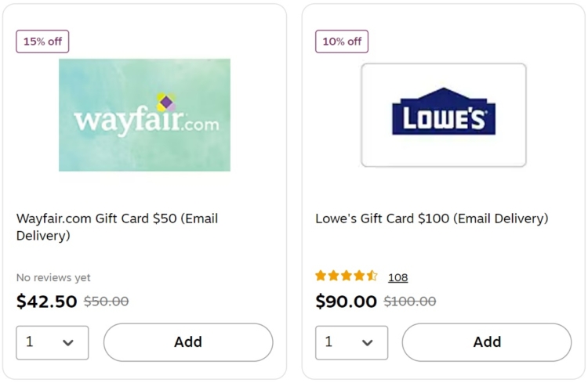Click the crossed-out $100.00 original price
The image size is (588, 383).
coord(409,301)
